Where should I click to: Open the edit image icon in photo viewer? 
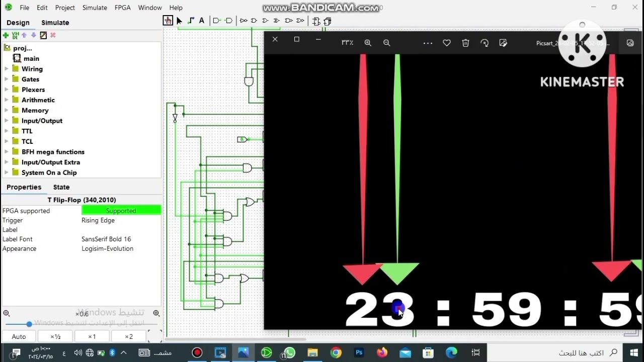coord(503,43)
